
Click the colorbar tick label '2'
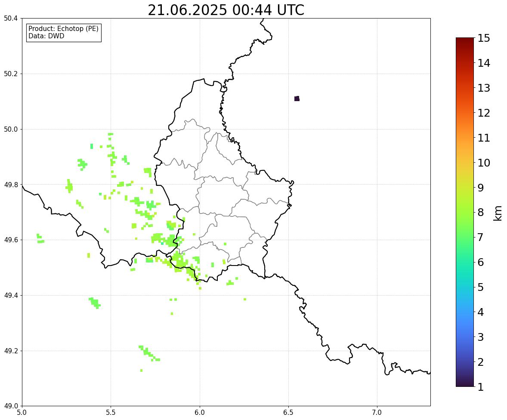480,362
